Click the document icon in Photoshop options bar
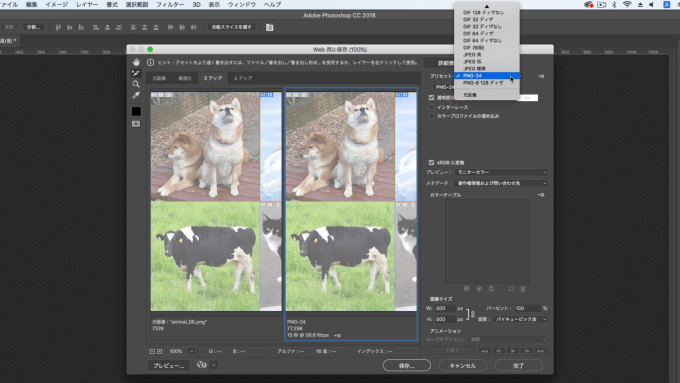This screenshot has width=680, height=383. pos(269,27)
